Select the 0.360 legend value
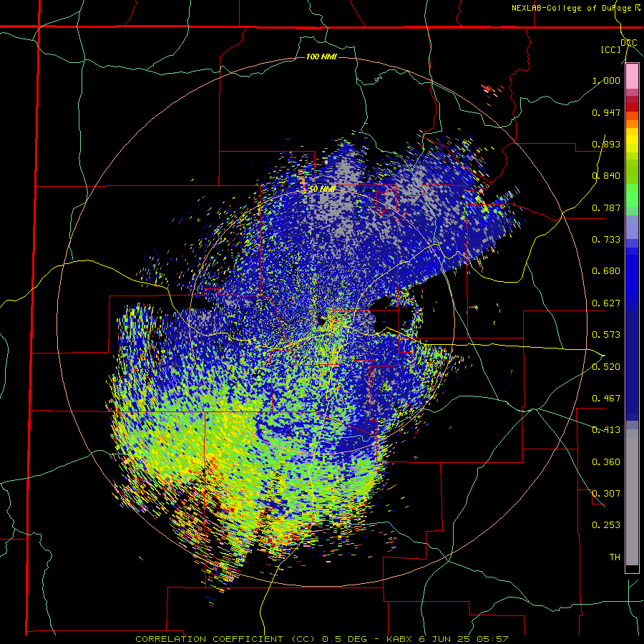 tap(606, 462)
